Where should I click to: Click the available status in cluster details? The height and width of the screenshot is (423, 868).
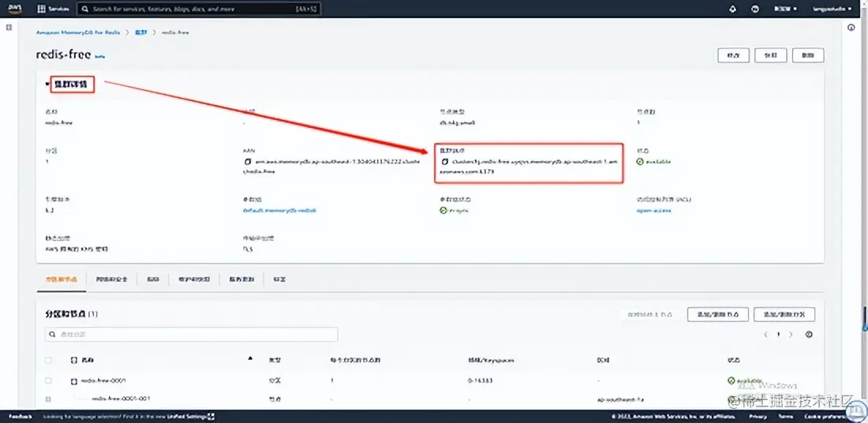pos(654,162)
